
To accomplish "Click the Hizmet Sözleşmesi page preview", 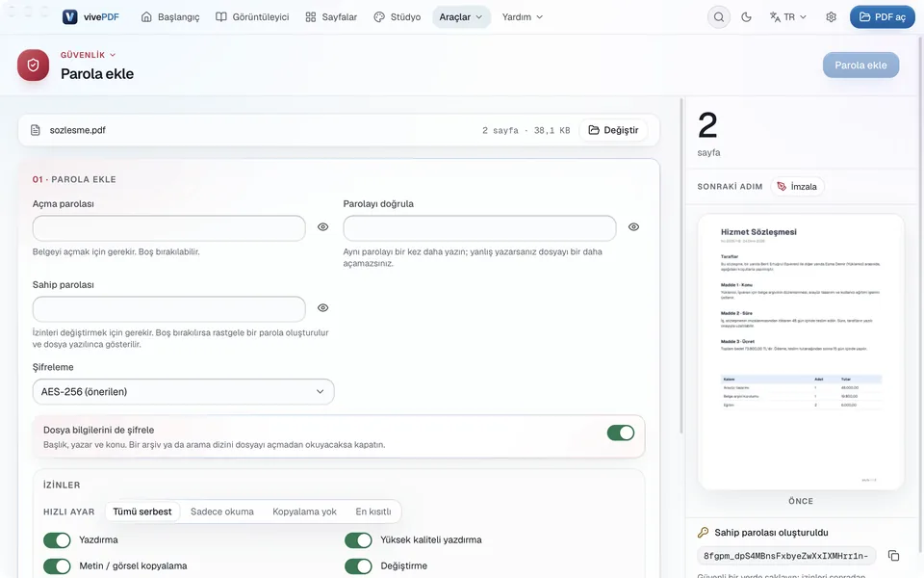I will (x=801, y=352).
